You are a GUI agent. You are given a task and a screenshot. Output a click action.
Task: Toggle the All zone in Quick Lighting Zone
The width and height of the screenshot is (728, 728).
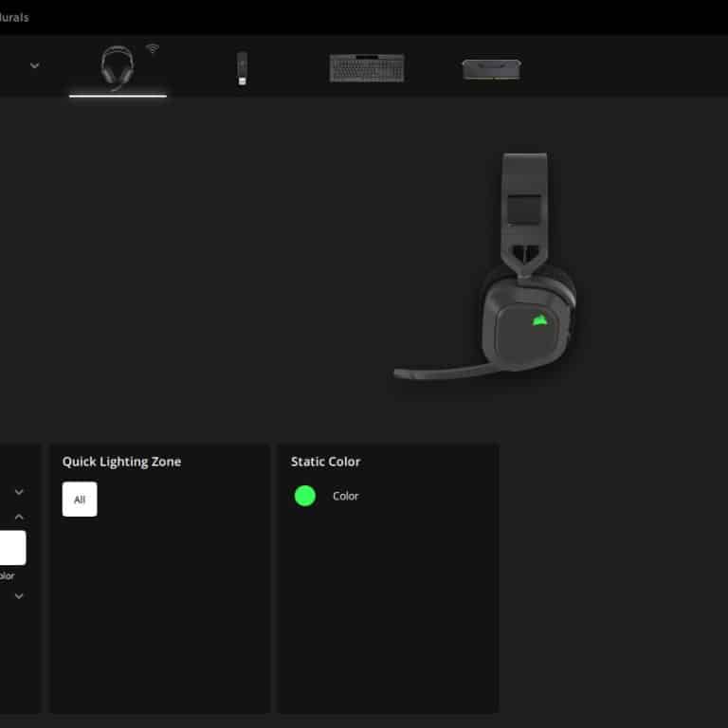(80, 500)
